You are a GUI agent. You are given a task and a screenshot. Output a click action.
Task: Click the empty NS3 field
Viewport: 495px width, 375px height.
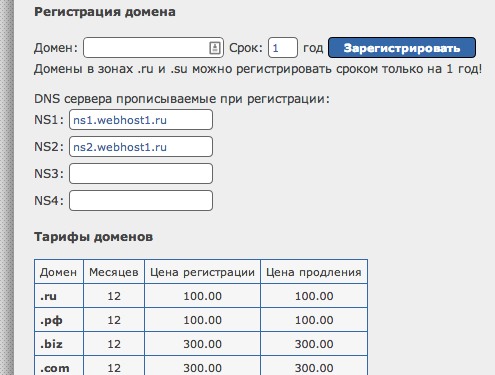click(x=141, y=174)
